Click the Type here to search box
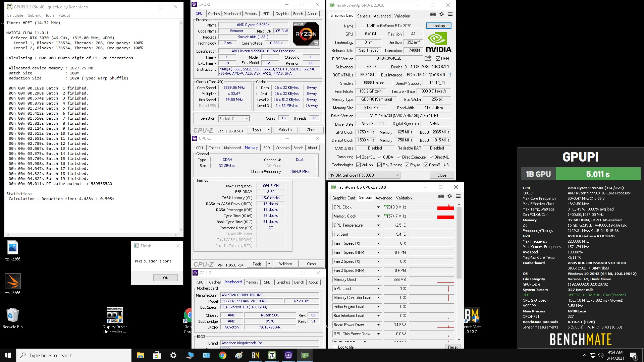 pyautogui.click(x=74, y=355)
